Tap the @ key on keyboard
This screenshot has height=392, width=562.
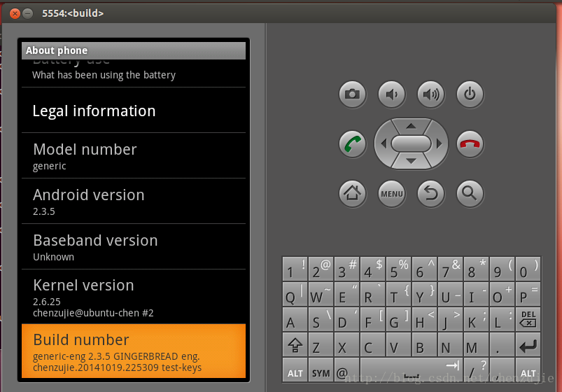point(346,370)
